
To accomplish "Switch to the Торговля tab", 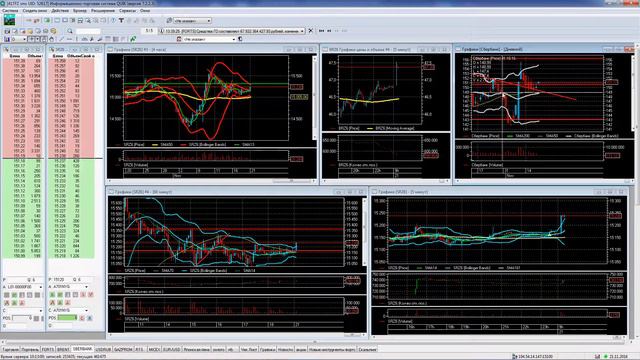I will [x=10, y=349].
